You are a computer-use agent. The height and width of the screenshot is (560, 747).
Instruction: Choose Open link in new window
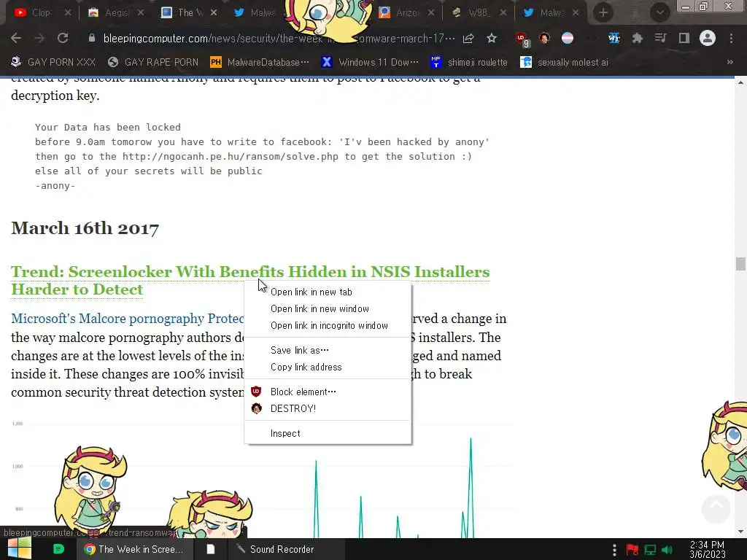point(328,308)
